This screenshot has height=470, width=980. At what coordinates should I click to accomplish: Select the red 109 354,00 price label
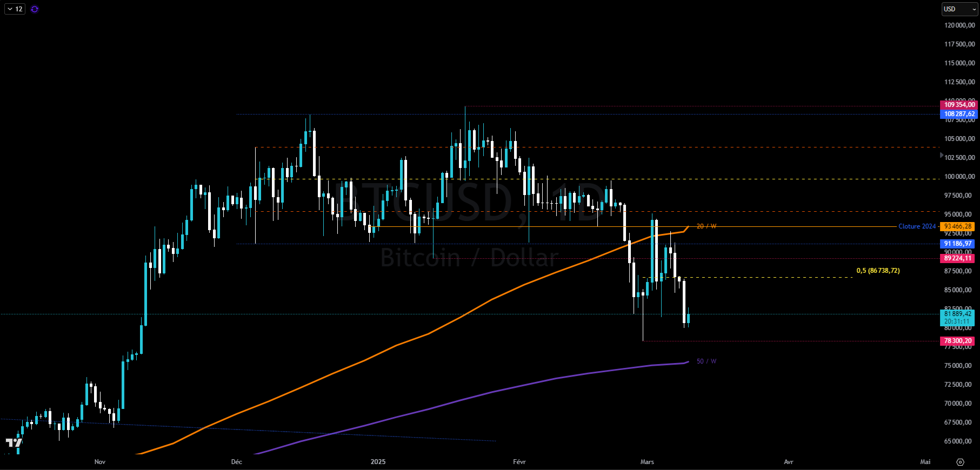point(959,105)
